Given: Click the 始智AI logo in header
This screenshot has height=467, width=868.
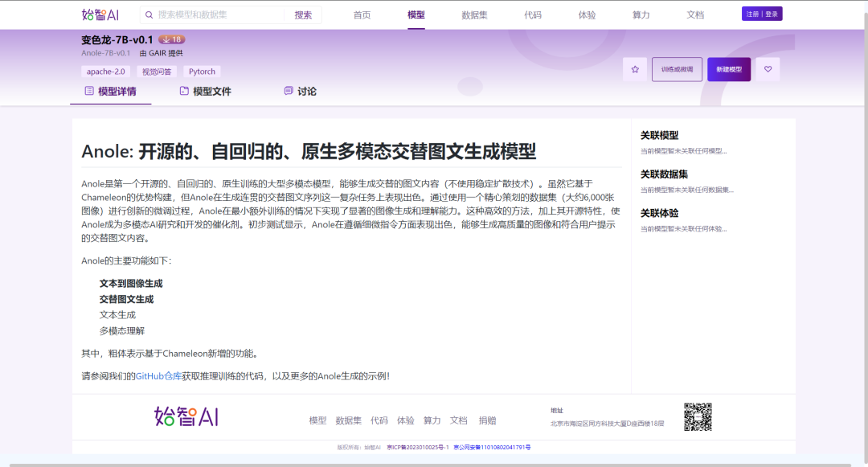Looking at the screenshot, I should [100, 15].
